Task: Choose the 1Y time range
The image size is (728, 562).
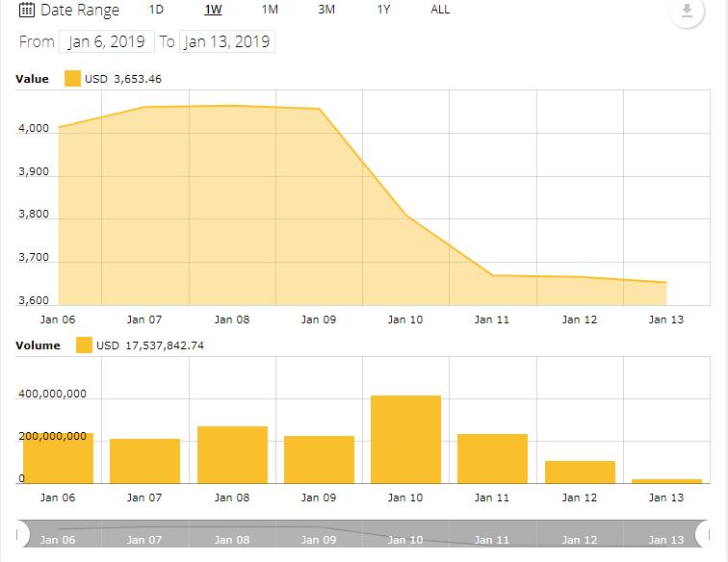Action: (x=383, y=10)
